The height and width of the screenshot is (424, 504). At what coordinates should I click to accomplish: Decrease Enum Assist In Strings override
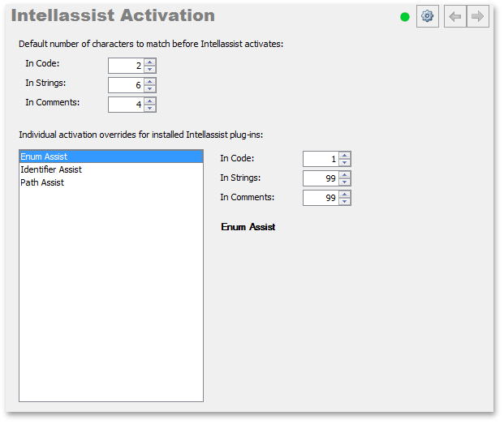click(x=345, y=182)
